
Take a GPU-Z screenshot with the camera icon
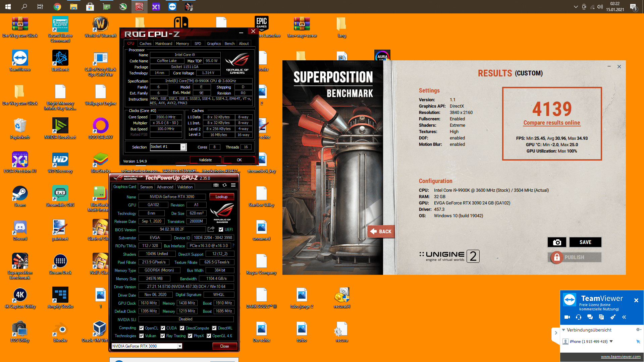point(216,185)
